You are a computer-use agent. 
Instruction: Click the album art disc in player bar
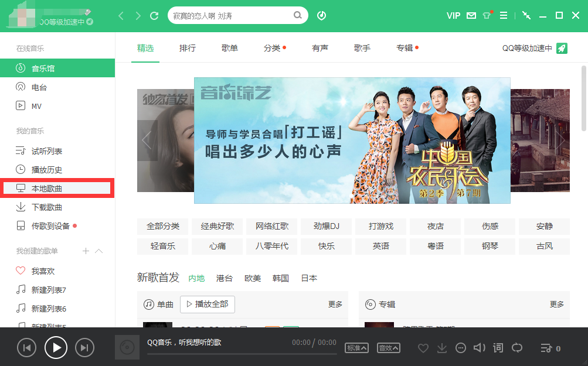tap(127, 347)
